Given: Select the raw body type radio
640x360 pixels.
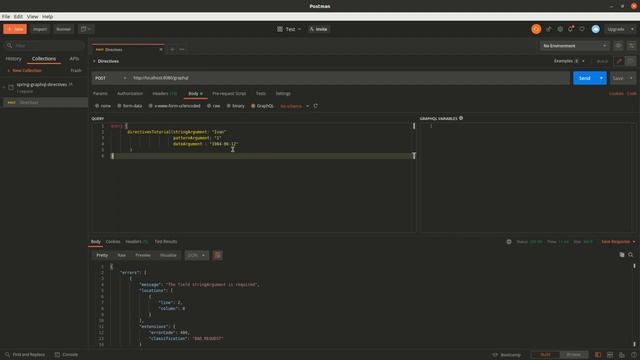Looking at the screenshot, I should 209,106.
